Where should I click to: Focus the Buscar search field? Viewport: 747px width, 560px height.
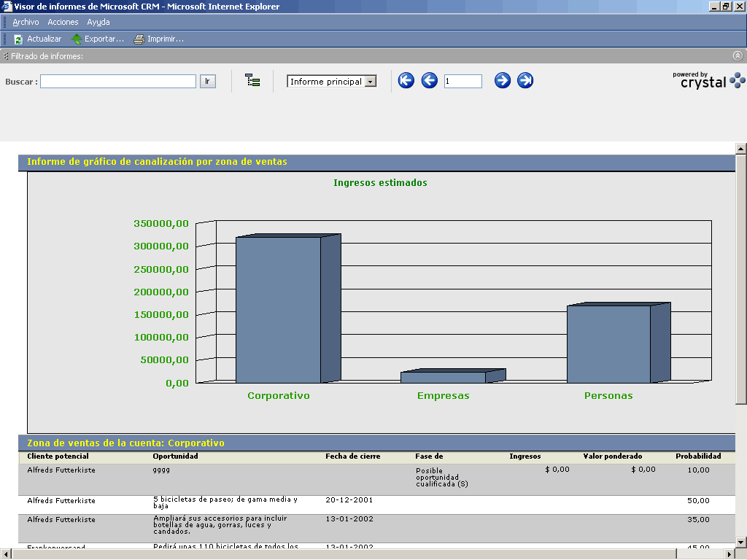(118, 82)
